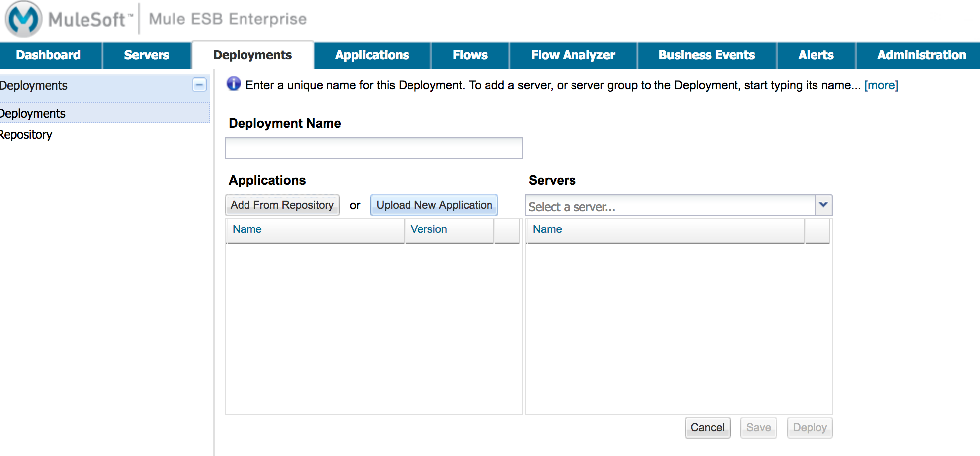Image resolution: width=980 pixels, height=456 pixels.
Task: Open the server selection dropdown arrow
Action: tap(823, 205)
